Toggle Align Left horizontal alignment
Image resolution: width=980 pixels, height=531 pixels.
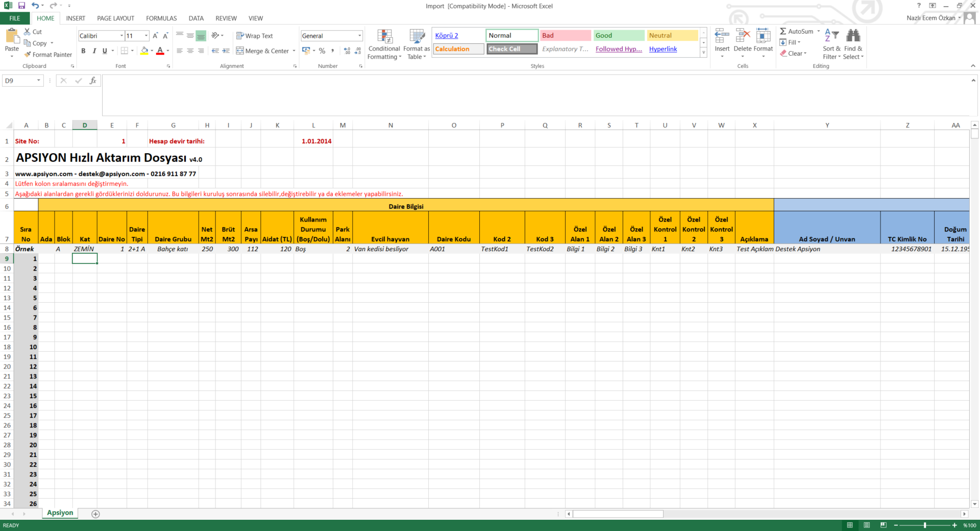(179, 51)
